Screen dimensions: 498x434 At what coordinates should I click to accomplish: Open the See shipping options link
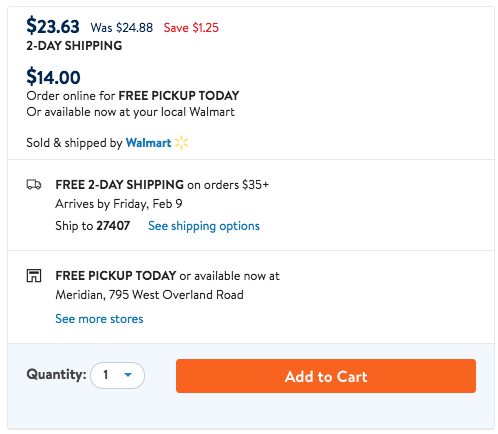point(204,226)
